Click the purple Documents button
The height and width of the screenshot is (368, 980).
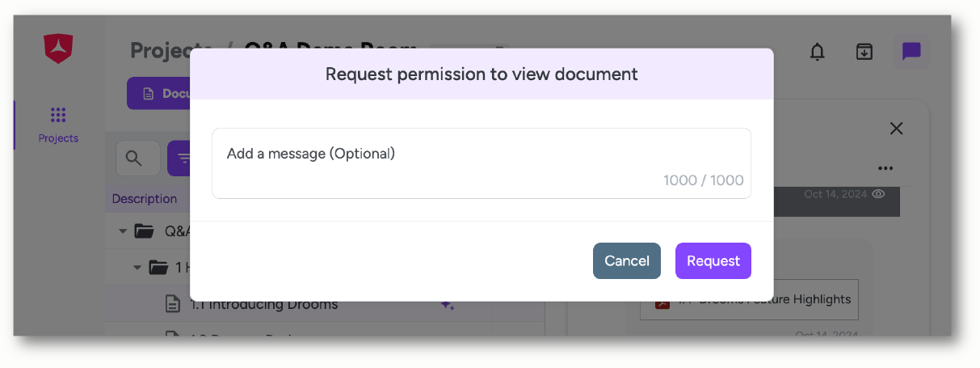pyautogui.click(x=159, y=94)
